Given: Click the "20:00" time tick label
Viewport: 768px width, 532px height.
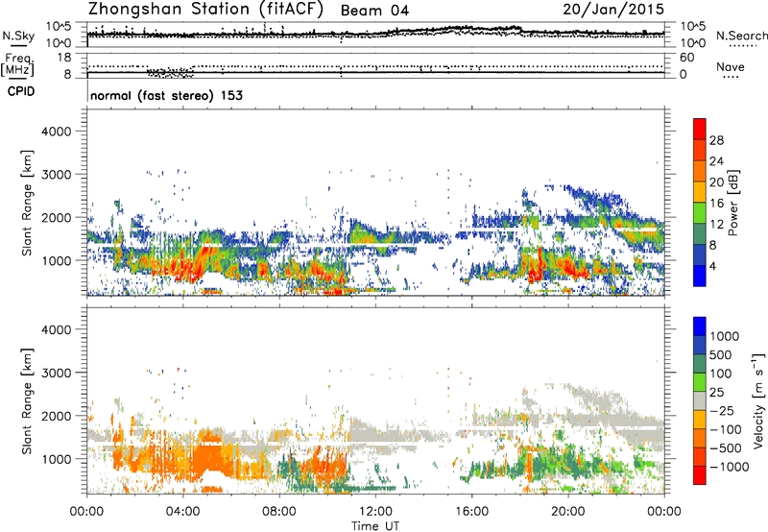Looking at the screenshot, I should point(568,512).
